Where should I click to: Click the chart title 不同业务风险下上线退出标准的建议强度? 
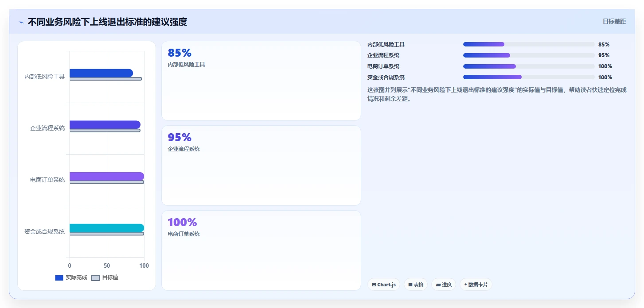tap(107, 22)
